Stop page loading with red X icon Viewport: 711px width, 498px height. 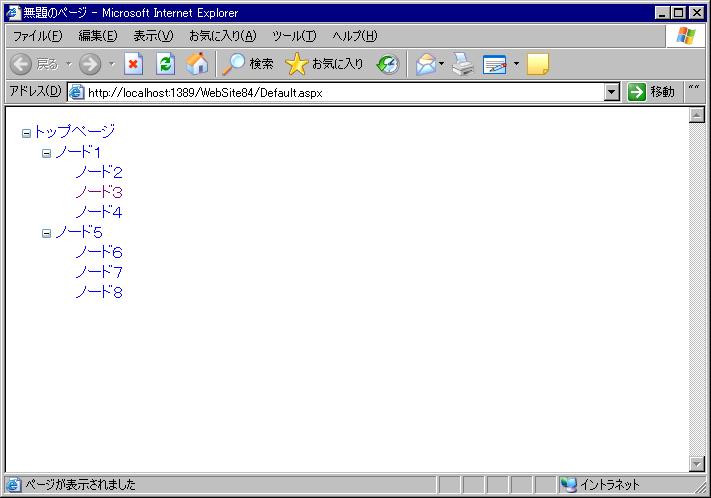point(133,64)
